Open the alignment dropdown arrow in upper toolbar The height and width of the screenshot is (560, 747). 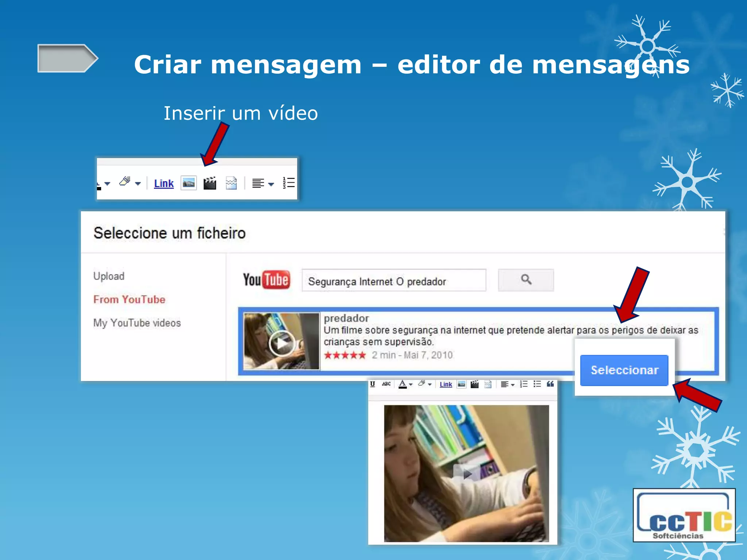(x=271, y=184)
